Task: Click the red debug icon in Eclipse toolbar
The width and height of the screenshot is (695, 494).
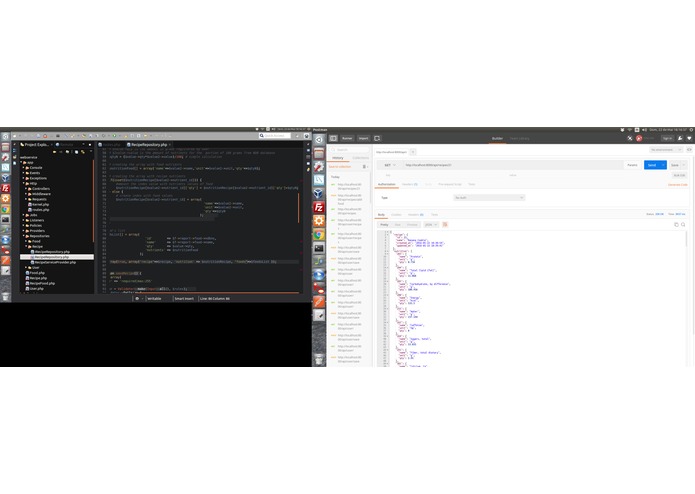Action: [46, 136]
